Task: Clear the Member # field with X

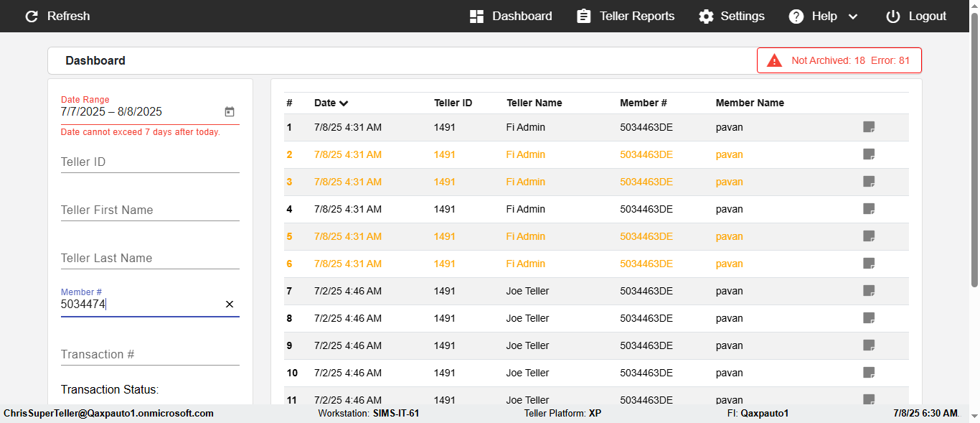Action: point(230,305)
